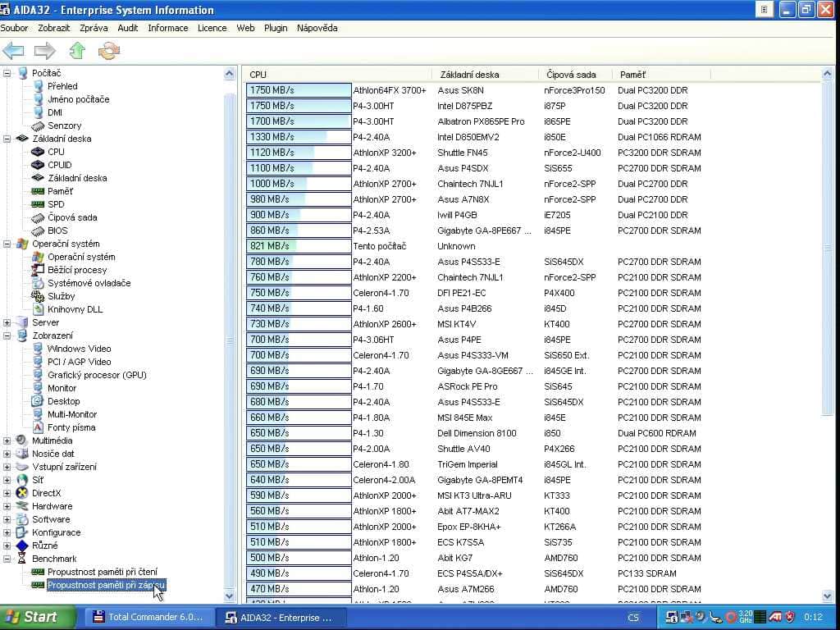Expand the Hardware tree node
This screenshot has width=840, height=630.
tap(7, 506)
